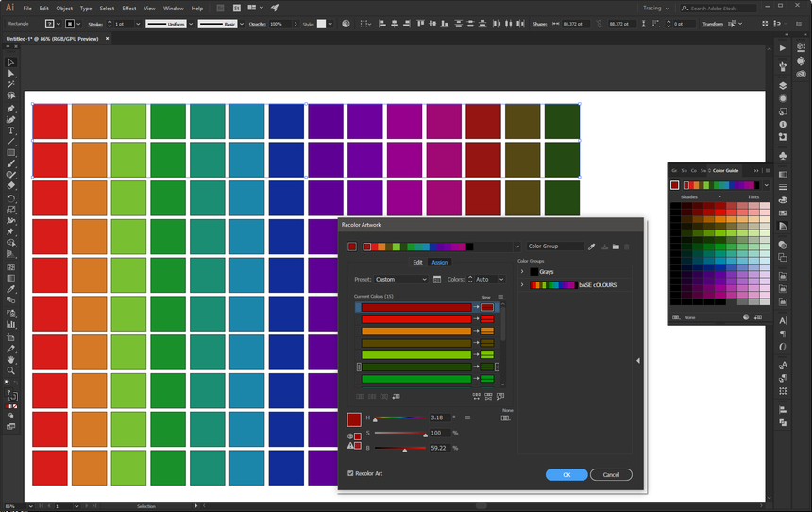The width and height of the screenshot is (812, 512).
Task: Toggle the Recolor Art checkbox
Action: 351,473
